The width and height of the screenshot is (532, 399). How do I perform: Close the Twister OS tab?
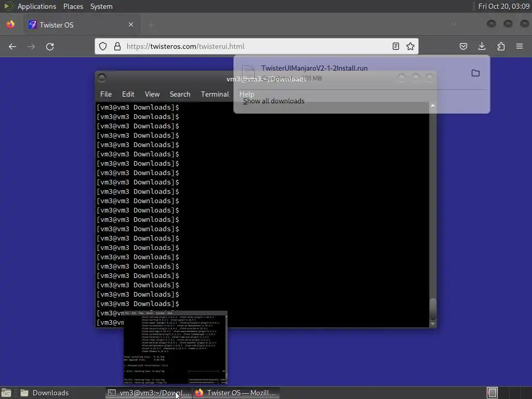(x=131, y=24)
